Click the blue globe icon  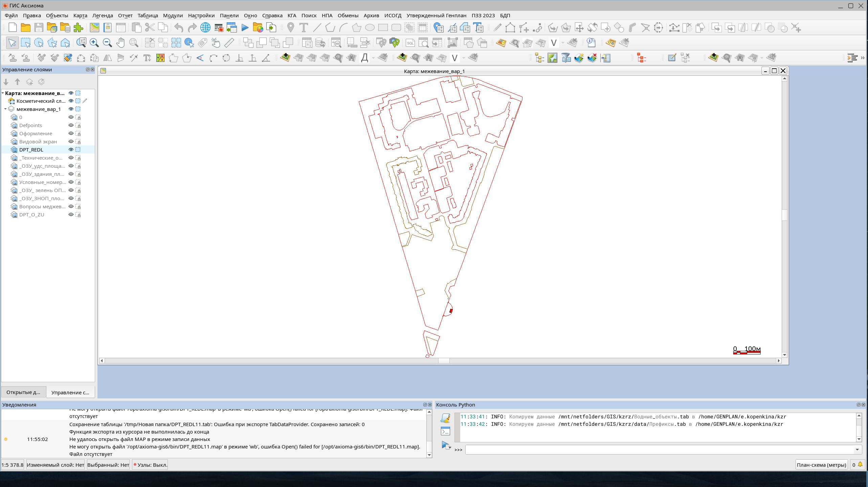(x=205, y=28)
